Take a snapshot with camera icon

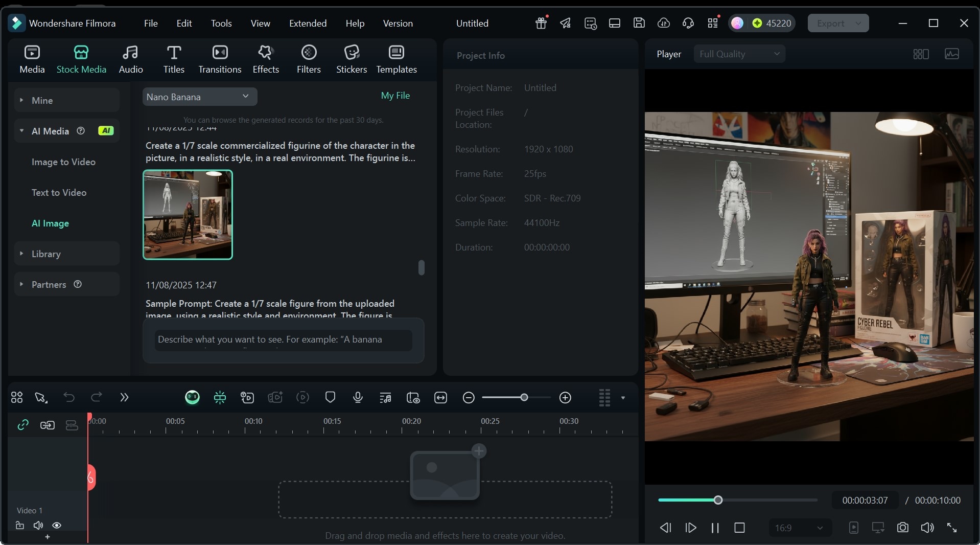point(902,528)
